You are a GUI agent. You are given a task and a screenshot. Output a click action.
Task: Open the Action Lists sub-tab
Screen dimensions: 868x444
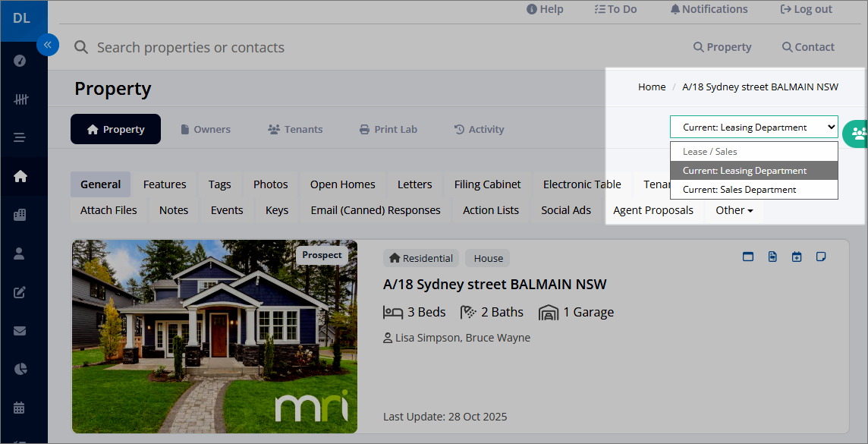(x=491, y=210)
